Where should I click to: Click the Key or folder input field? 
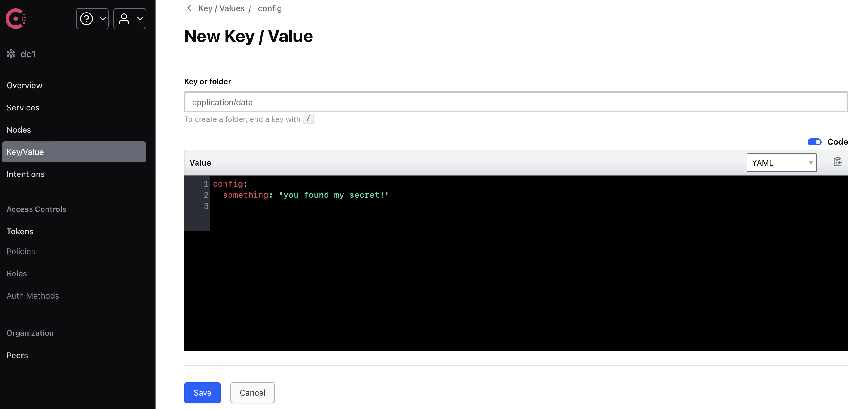516,102
